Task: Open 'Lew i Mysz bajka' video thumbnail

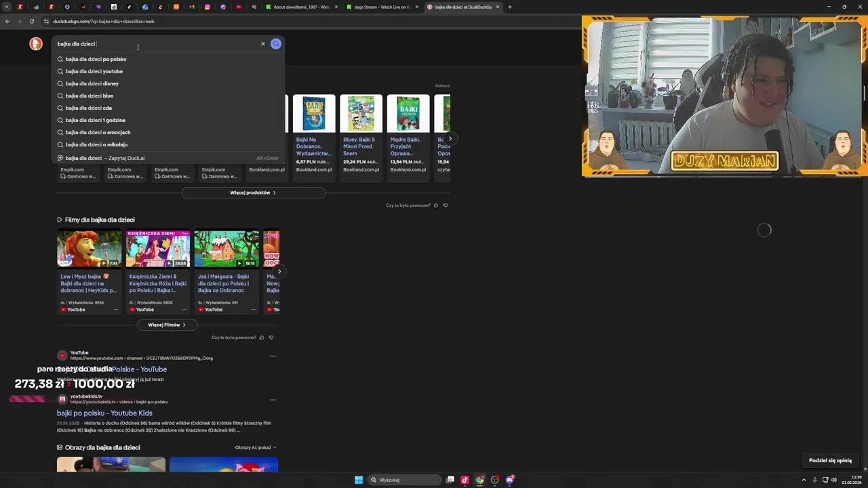Action: (89, 249)
